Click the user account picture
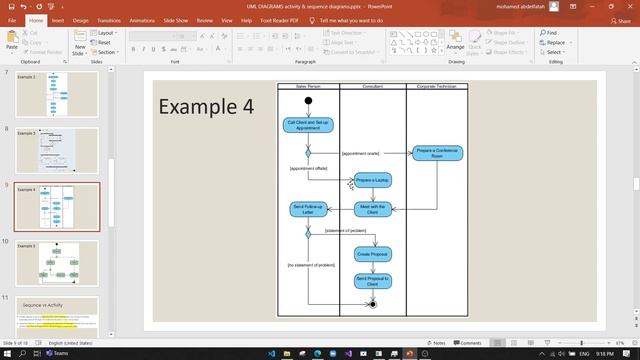The image size is (640, 360). pos(554,6)
